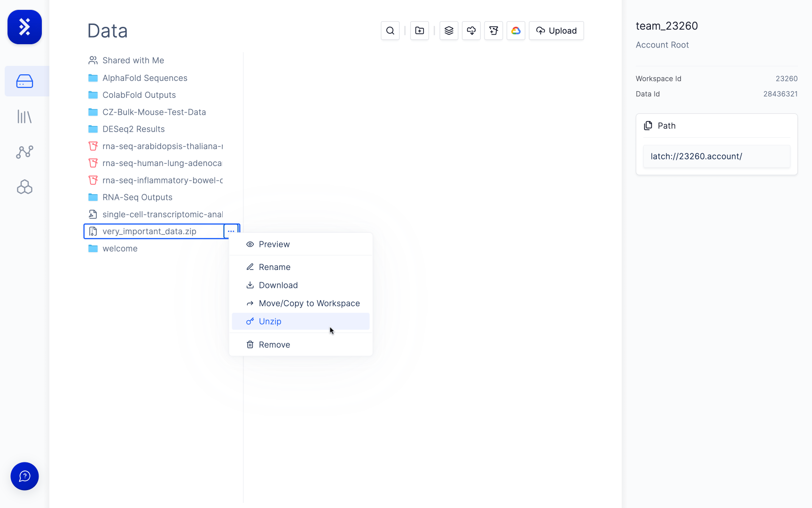The height and width of the screenshot is (508, 812).
Task: Click the stacked layers toolbar icon
Action: [x=449, y=31]
